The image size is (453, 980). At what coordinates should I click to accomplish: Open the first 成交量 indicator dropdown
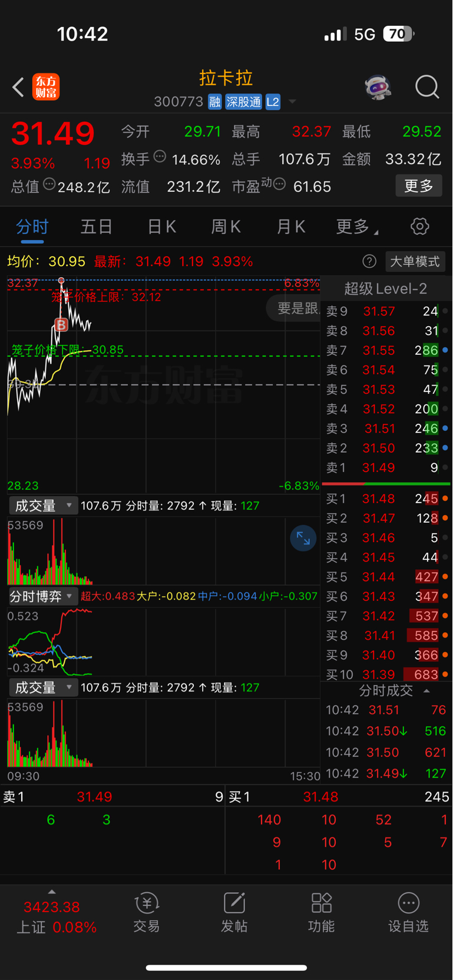pyautogui.click(x=43, y=506)
